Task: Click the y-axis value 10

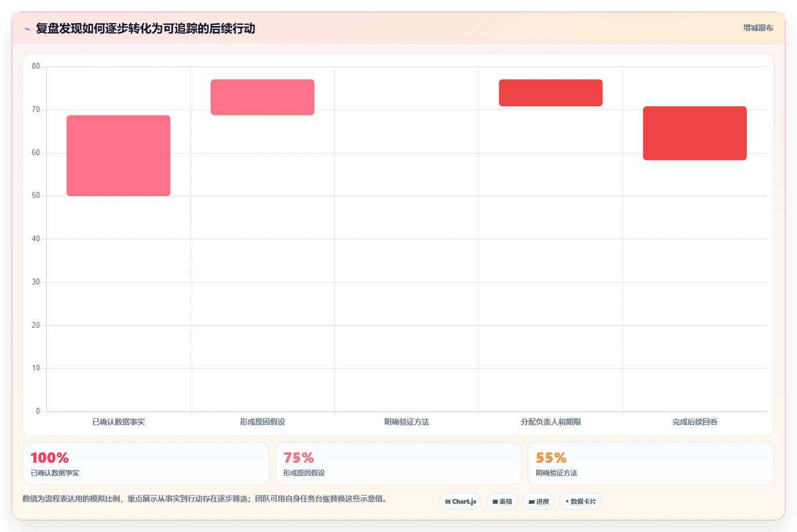Action: 36,368
